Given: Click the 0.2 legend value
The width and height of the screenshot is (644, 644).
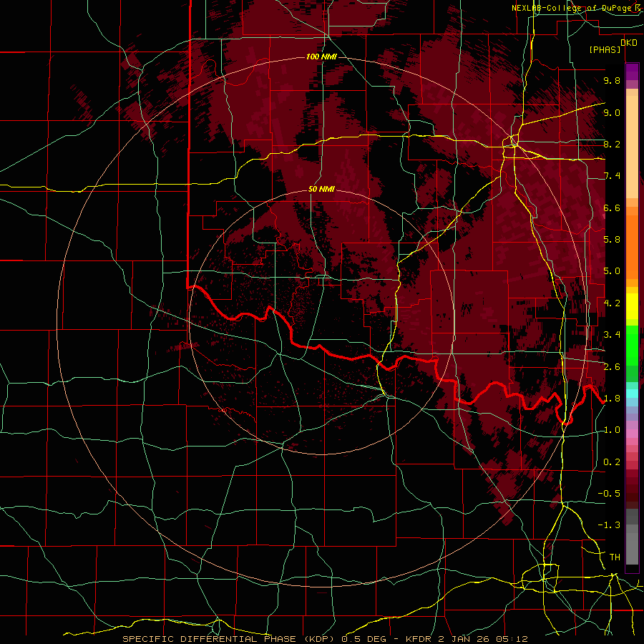Looking at the screenshot, I should [612, 462].
